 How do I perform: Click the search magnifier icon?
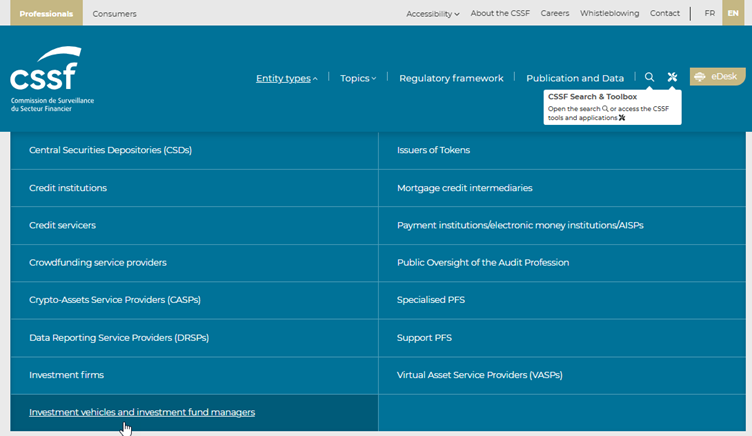pyautogui.click(x=649, y=77)
